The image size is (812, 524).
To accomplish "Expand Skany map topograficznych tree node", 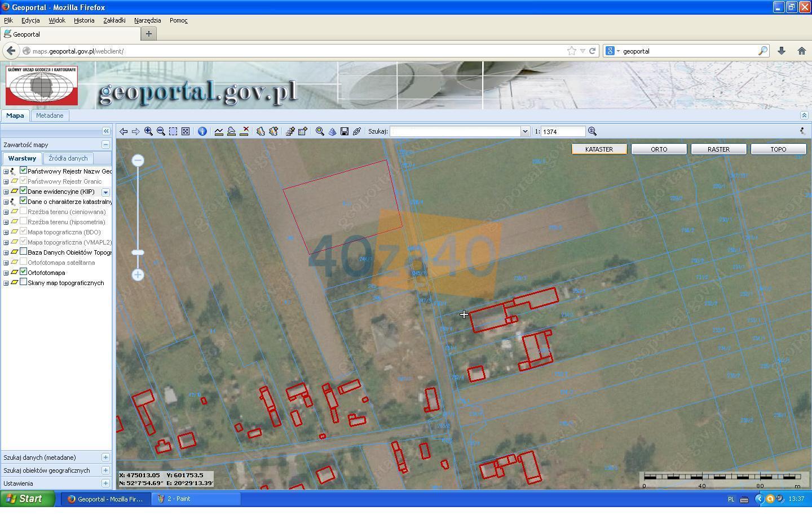I will coord(6,283).
